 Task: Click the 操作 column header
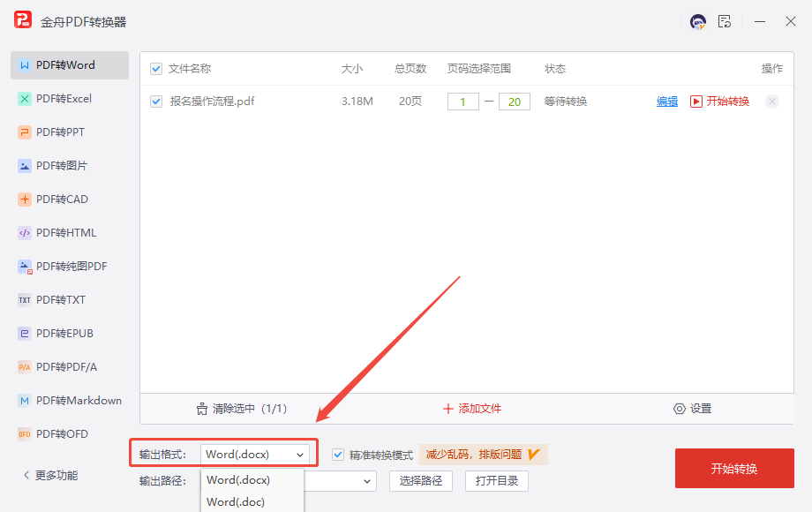(x=772, y=69)
